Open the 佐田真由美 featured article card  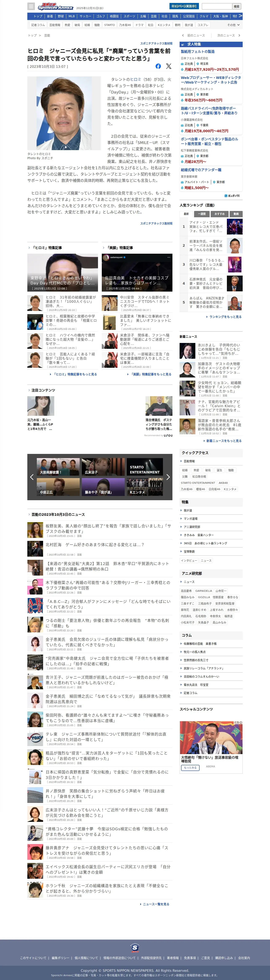[x=137, y=272]
